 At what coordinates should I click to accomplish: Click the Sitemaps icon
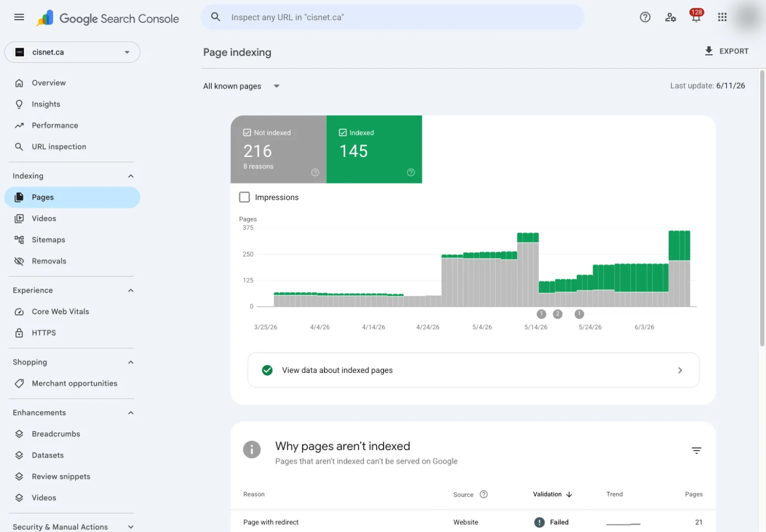19,239
